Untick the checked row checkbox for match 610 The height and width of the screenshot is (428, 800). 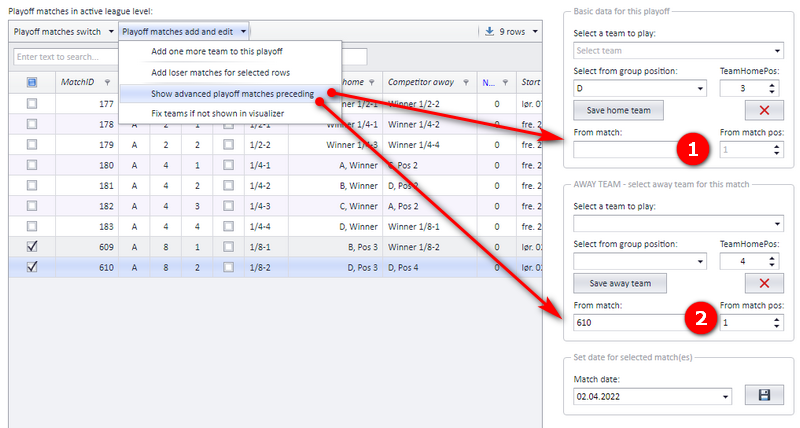pos(32,267)
